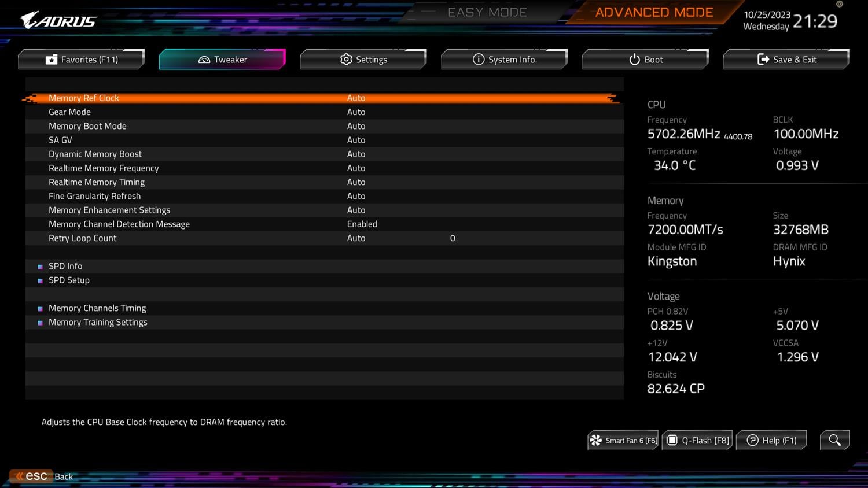Switch to the Settings tab

[x=363, y=60]
